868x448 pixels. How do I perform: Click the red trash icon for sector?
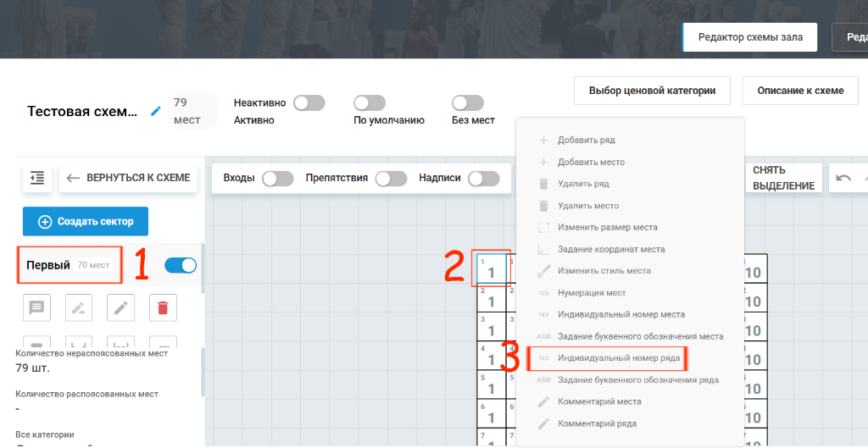pos(163,307)
